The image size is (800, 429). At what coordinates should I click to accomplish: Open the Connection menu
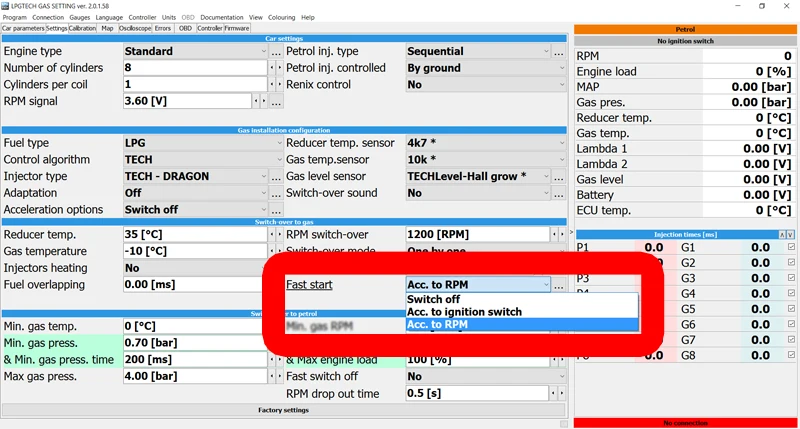click(x=48, y=17)
